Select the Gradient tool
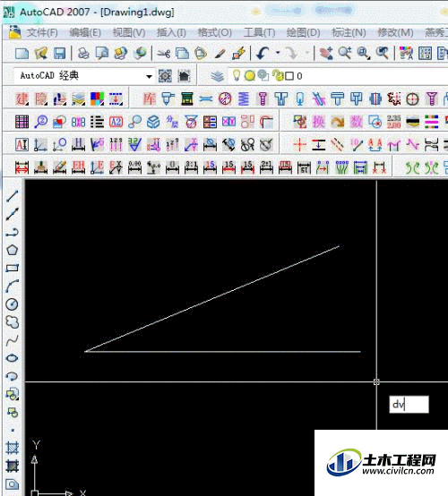Viewport: 448px width, 496px height. click(13, 466)
